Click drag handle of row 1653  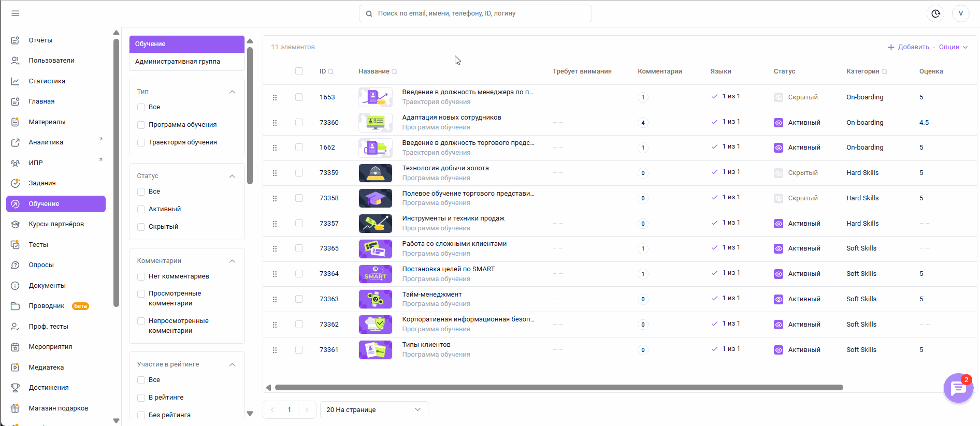(275, 97)
